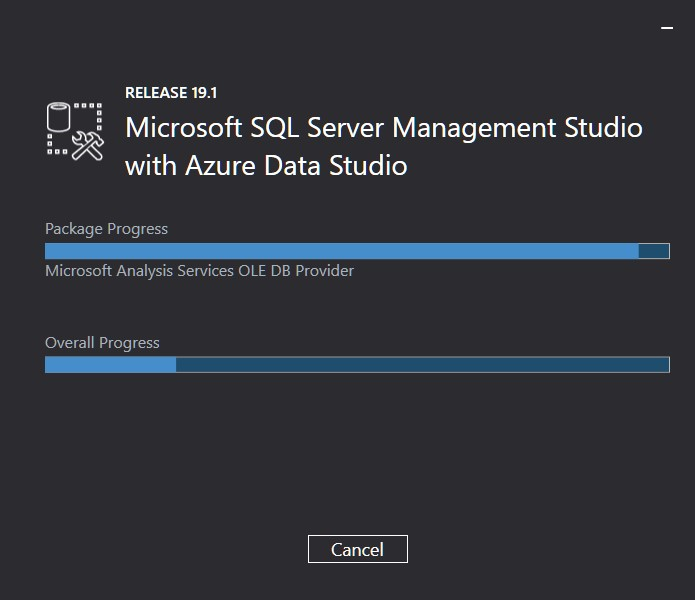
Task: Click the Overall Progress bar
Action: click(x=357, y=365)
